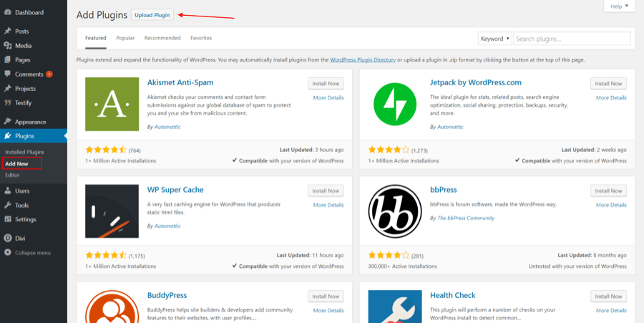The width and height of the screenshot is (644, 323).
Task: Click the WP Super Cache title link
Action: coord(175,190)
